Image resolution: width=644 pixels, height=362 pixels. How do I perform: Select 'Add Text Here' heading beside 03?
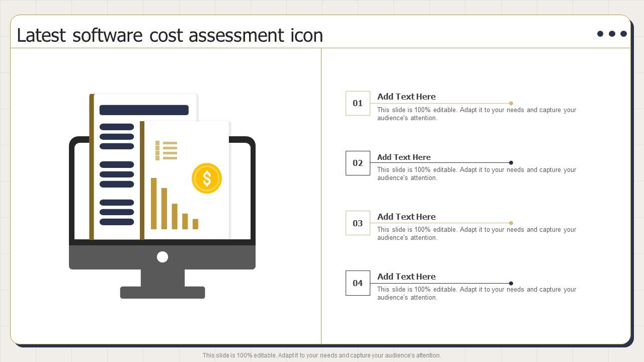[x=407, y=217]
